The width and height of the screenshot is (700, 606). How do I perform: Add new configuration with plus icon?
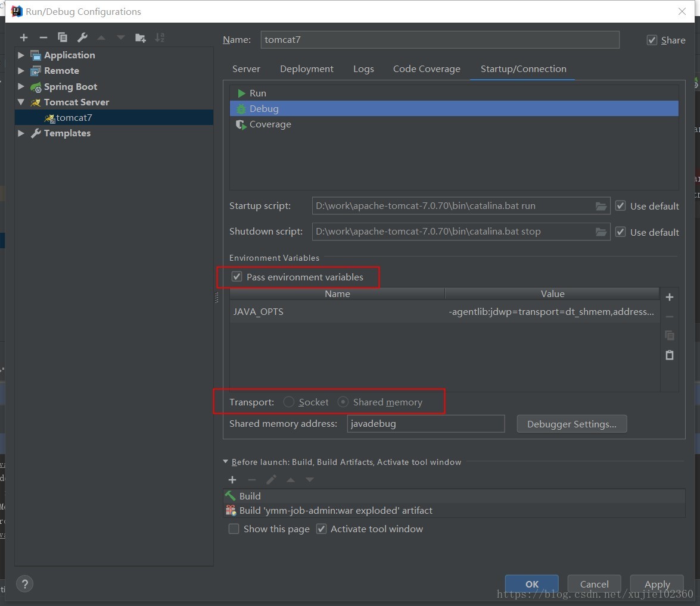pyautogui.click(x=24, y=38)
